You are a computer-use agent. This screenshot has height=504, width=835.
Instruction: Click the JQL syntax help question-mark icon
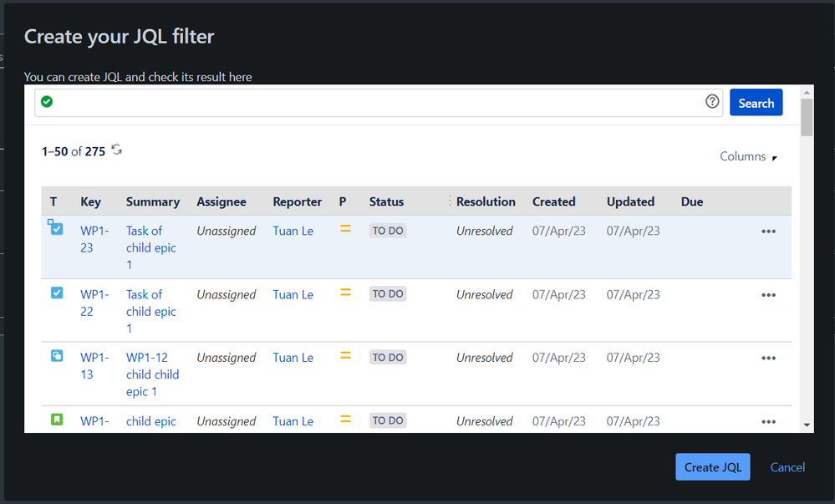(x=712, y=102)
